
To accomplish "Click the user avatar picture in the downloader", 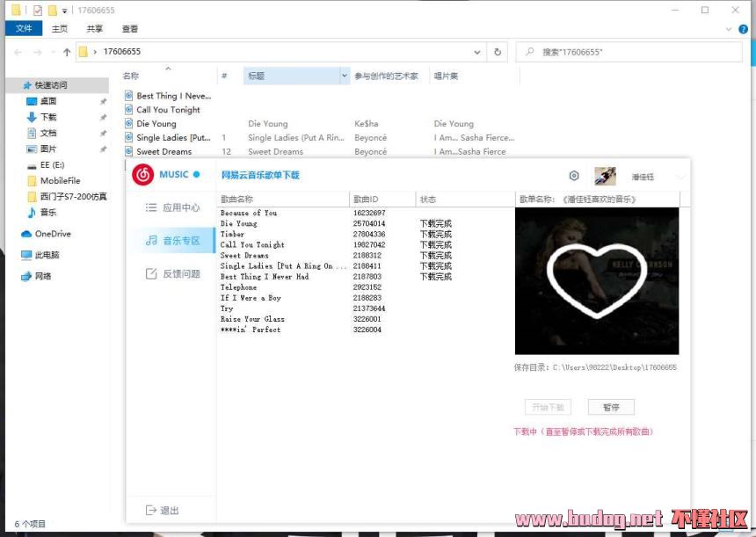I will (x=605, y=176).
